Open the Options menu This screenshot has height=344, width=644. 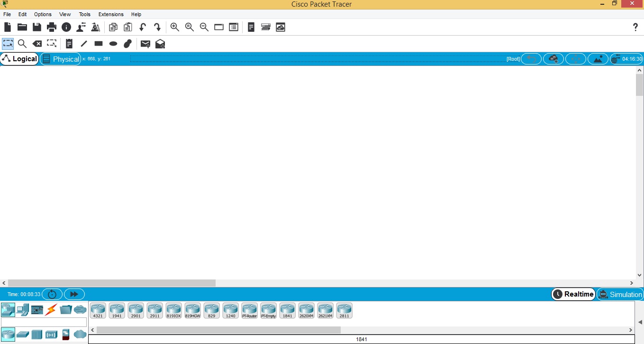pyautogui.click(x=43, y=14)
